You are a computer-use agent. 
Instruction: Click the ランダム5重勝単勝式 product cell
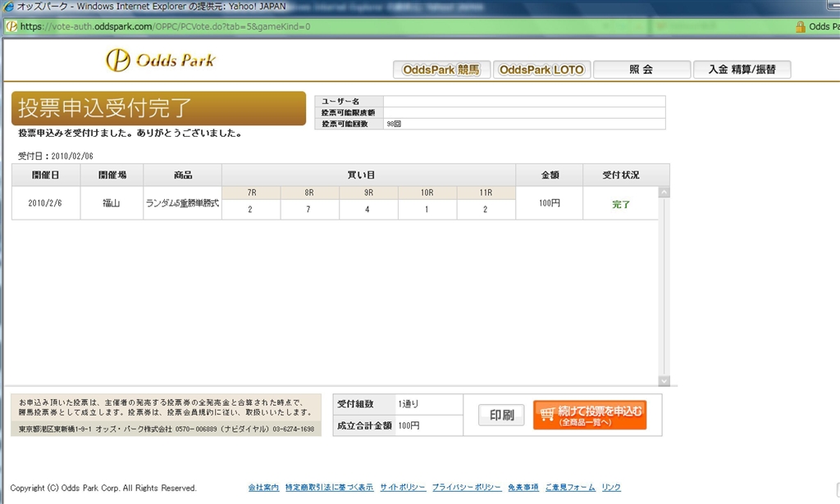(183, 203)
